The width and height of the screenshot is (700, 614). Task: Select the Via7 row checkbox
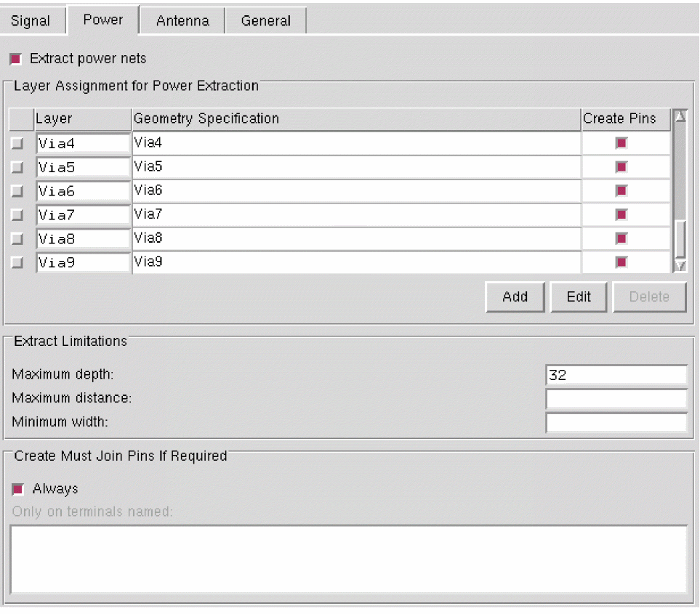click(x=18, y=215)
